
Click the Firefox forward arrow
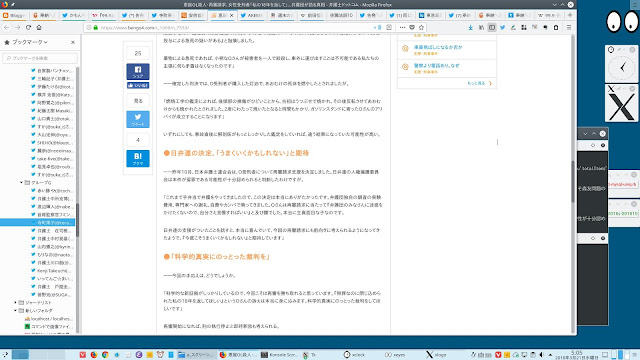pyautogui.click(x=18, y=27)
